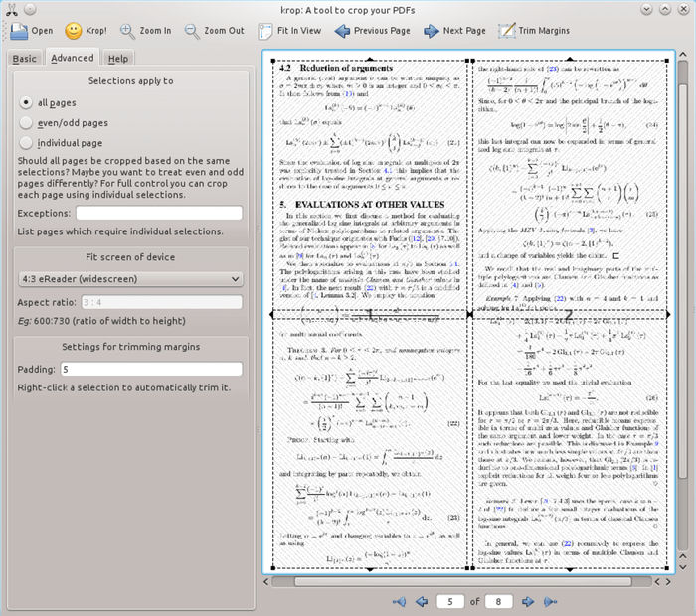Image resolution: width=696 pixels, height=616 pixels.
Task: Open the Help tab
Action: 118,59
